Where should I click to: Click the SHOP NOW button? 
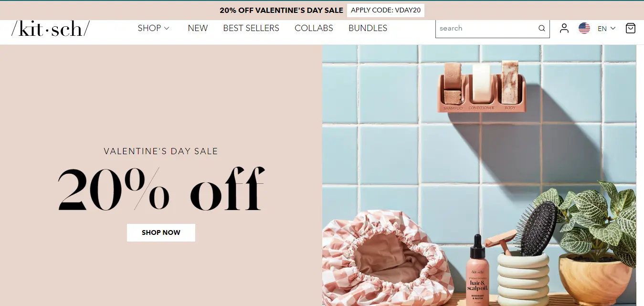[x=161, y=232]
